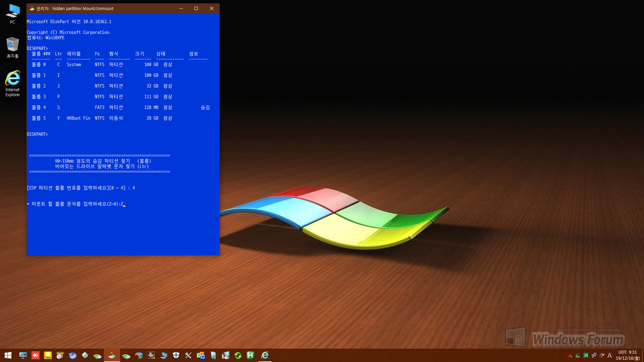Click the '비어있는 드라이브 알파벳 문자 찾기 (Ltr)' hint line

click(102, 166)
